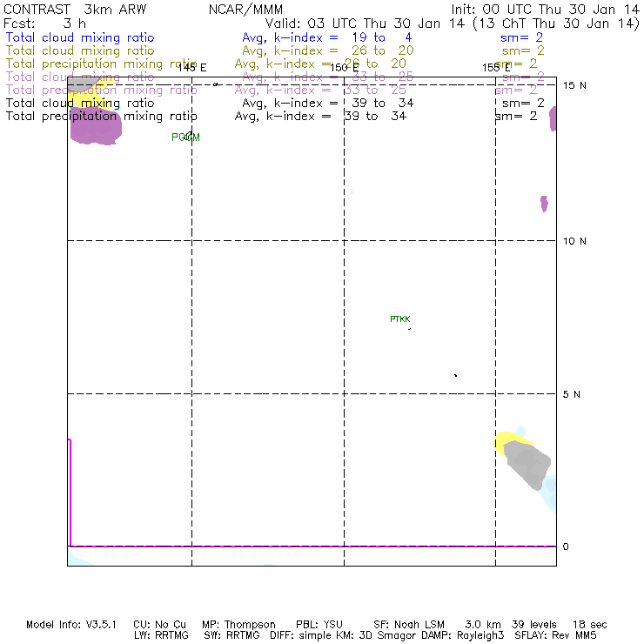Click the '5 N' latitude label
Viewport: 644px width, 644px height.
[571, 394]
